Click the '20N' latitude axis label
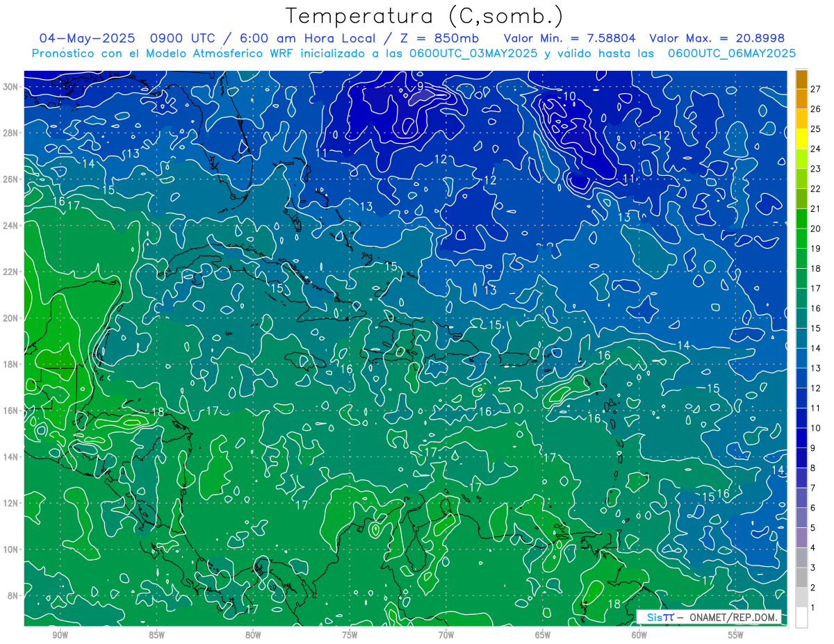The width and height of the screenshot is (834, 644). (x=12, y=317)
